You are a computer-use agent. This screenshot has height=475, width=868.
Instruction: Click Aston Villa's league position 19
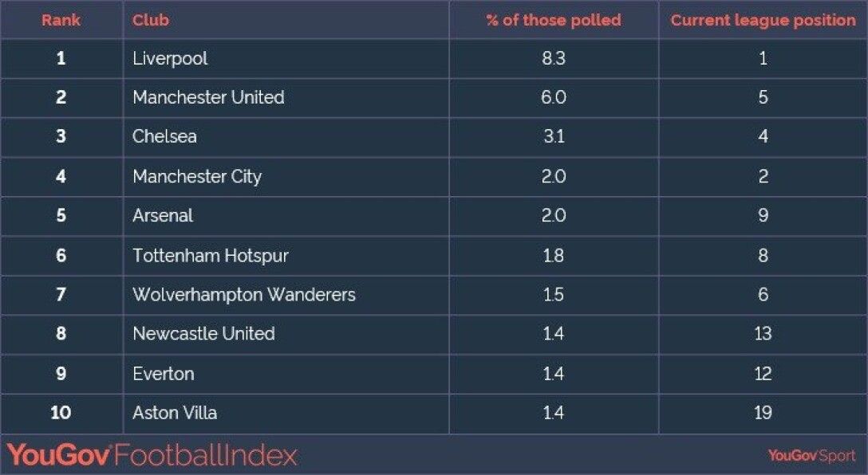[x=763, y=413]
